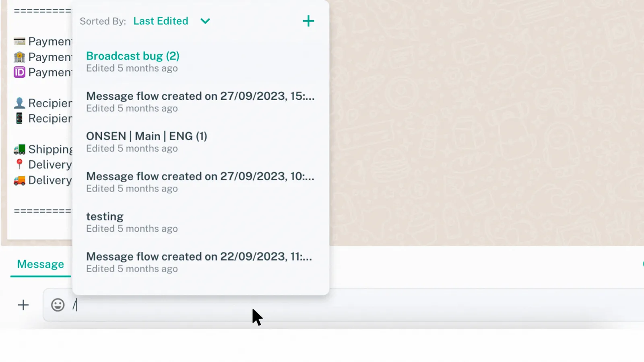Select ONSEN | Main | ENG (1) flow
This screenshot has width=644, height=362.
coord(147,136)
